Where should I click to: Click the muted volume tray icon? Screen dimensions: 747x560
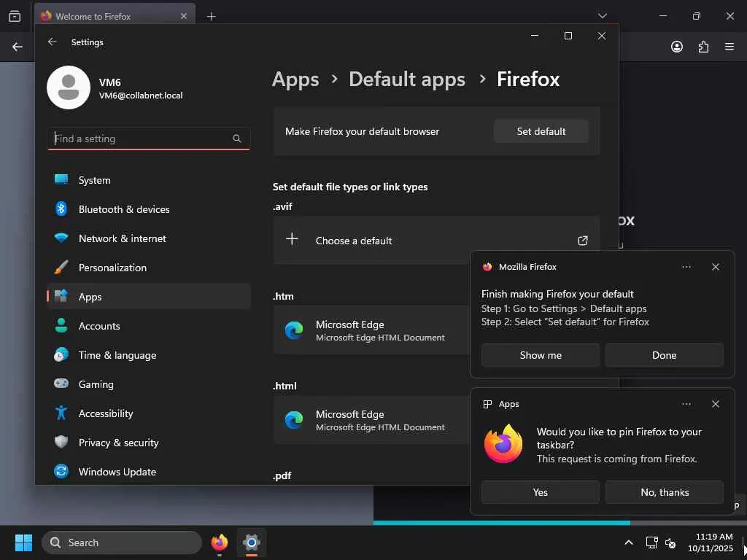click(670, 542)
